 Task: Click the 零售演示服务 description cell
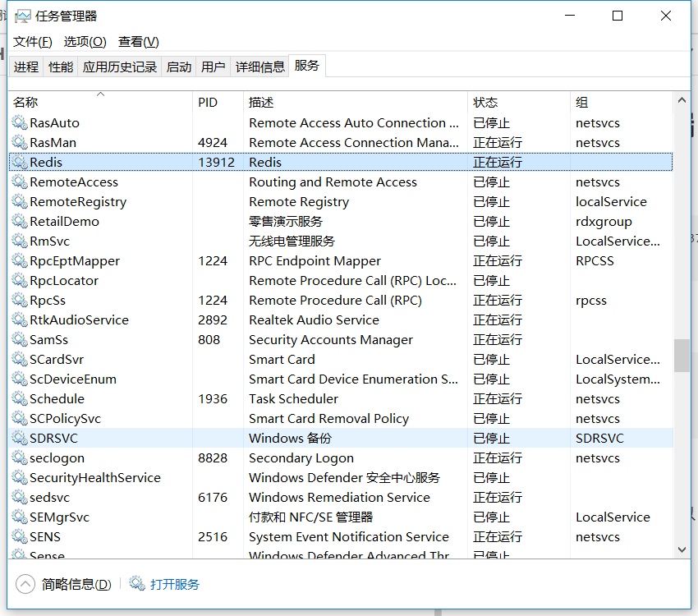(x=285, y=221)
